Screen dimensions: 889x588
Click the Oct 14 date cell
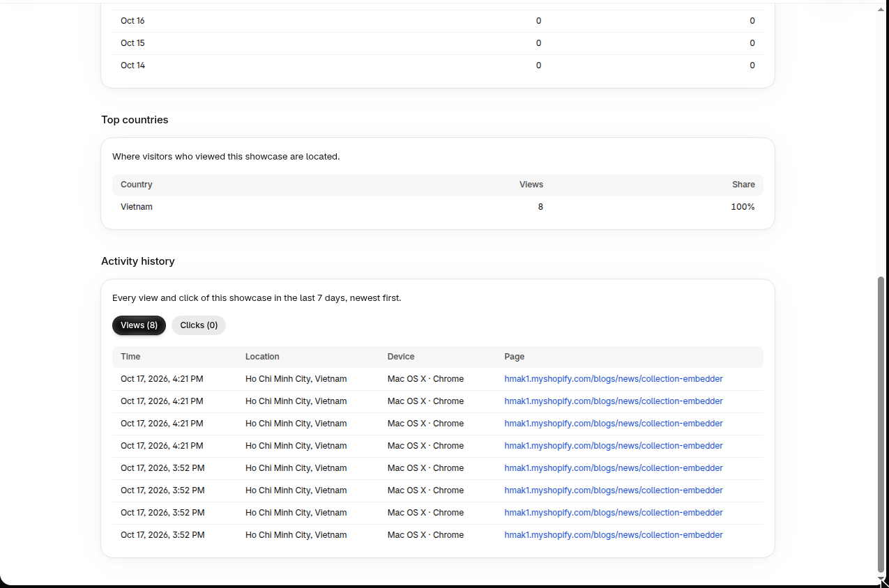click(x=132, y=65)
